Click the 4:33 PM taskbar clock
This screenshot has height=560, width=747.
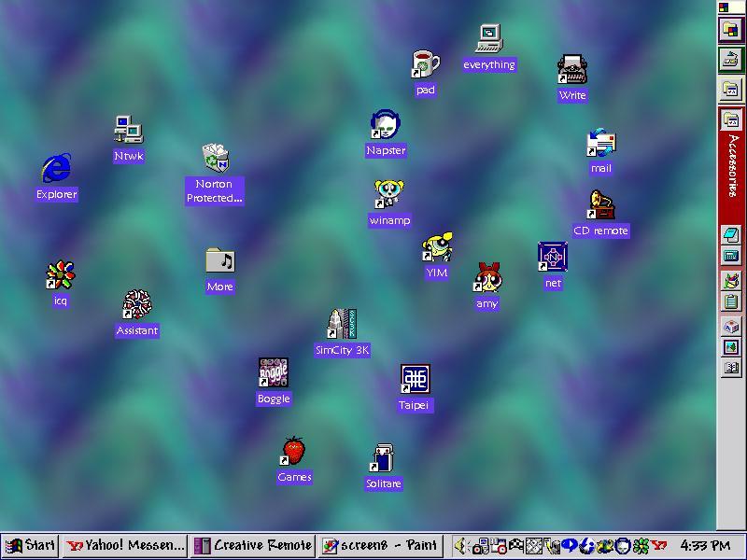click(705, 545)
